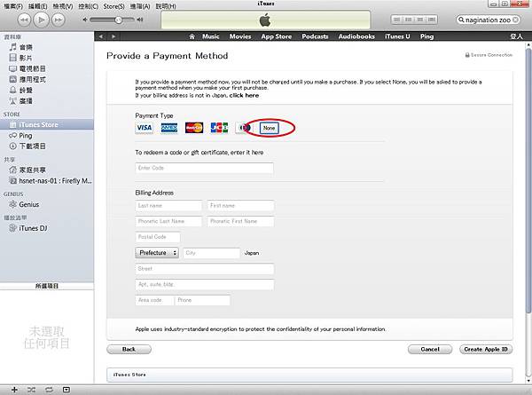The height and width of the screenshot is (395, 532).
Task: Click the Phone number field
Action: 202,300
